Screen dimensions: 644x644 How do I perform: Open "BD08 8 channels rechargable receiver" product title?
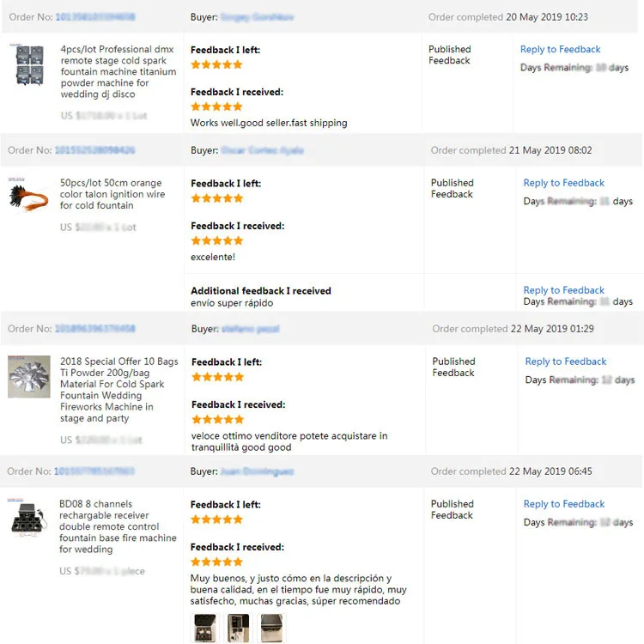(118, 526)
